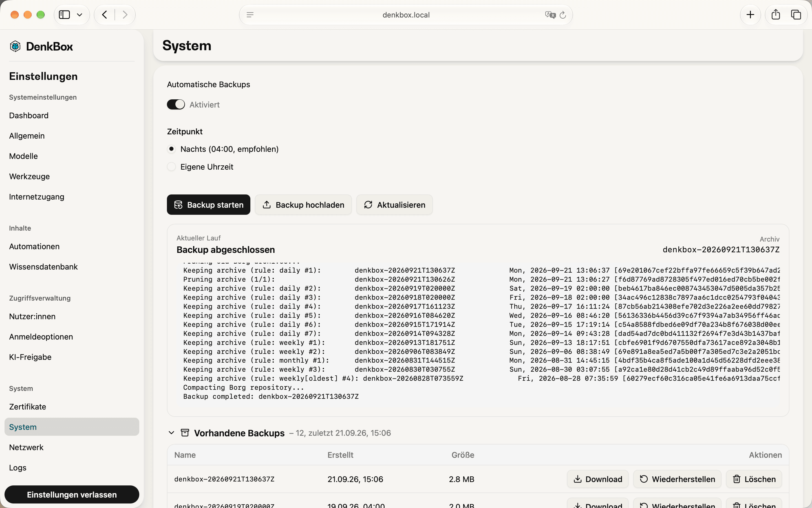Click the DenkBox brain logo icon
The image size is (812, 508).
(x=15, y=46)
